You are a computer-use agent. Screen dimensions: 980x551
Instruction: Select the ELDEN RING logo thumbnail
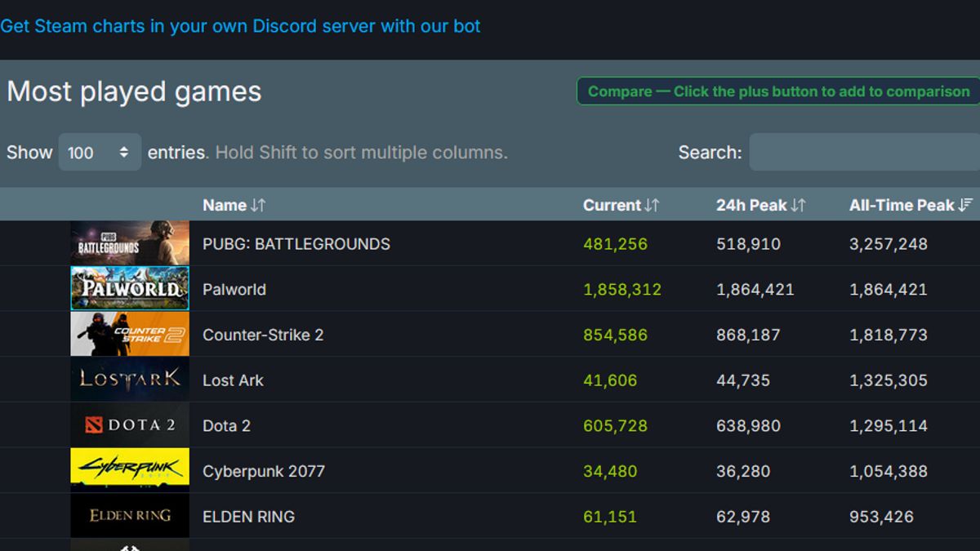pyautogui.click(x=129, y=516)
